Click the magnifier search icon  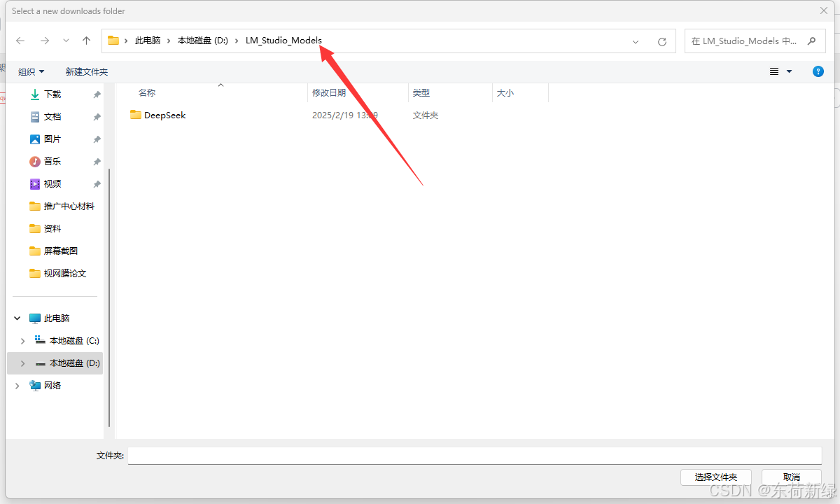click(x=811, y=41)
